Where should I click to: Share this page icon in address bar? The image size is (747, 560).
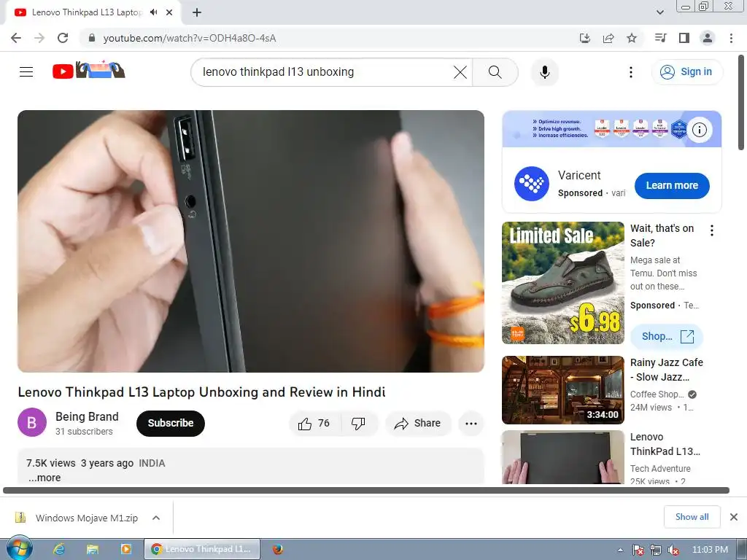pos(608,38)
